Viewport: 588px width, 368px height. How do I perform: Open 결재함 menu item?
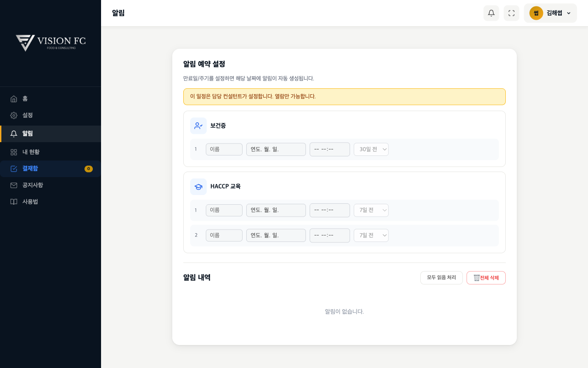(x=51, y=169)
